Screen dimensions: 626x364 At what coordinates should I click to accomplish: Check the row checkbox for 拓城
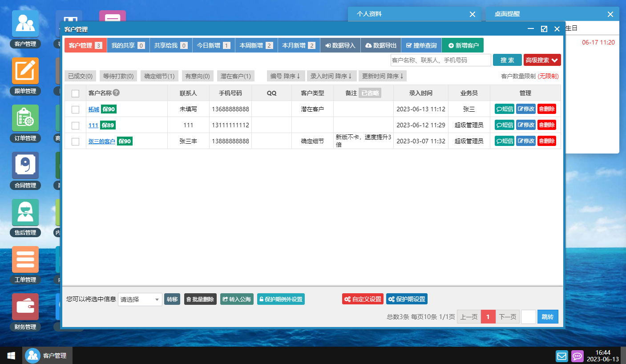coord(75,109)
